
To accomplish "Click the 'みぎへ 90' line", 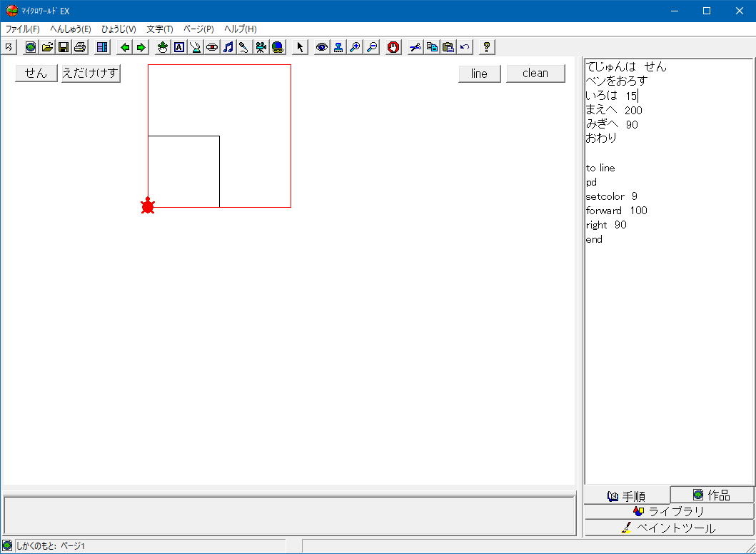I will pos(612,124).
